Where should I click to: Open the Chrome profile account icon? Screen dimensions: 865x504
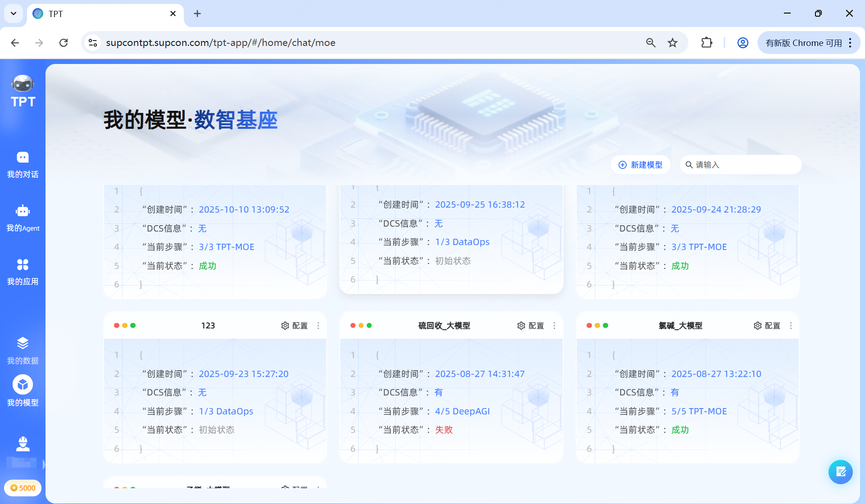[742, 42]
